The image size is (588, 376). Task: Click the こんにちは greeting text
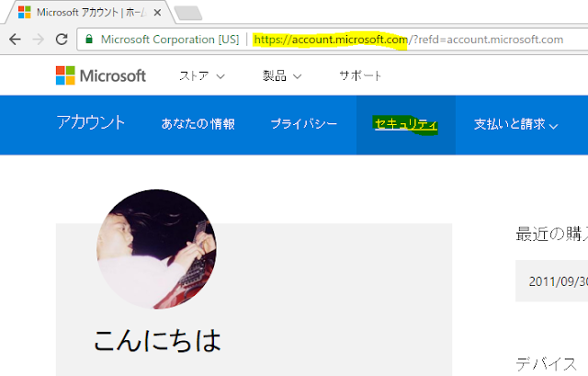pyautogui.click(x=157, y=341)
